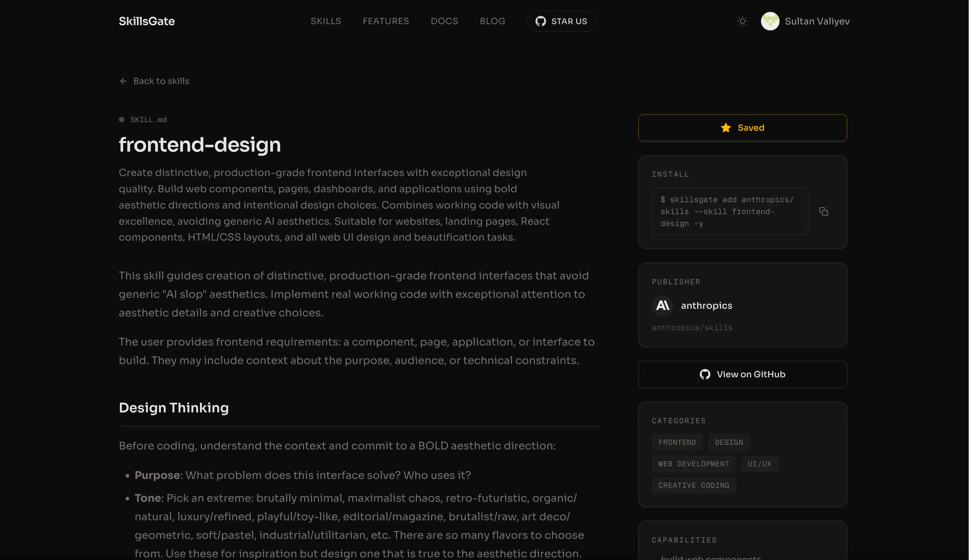The image size is (969, 560).
Task: Click the bold Tone bullet label
Action: click(x=148, y=498)
